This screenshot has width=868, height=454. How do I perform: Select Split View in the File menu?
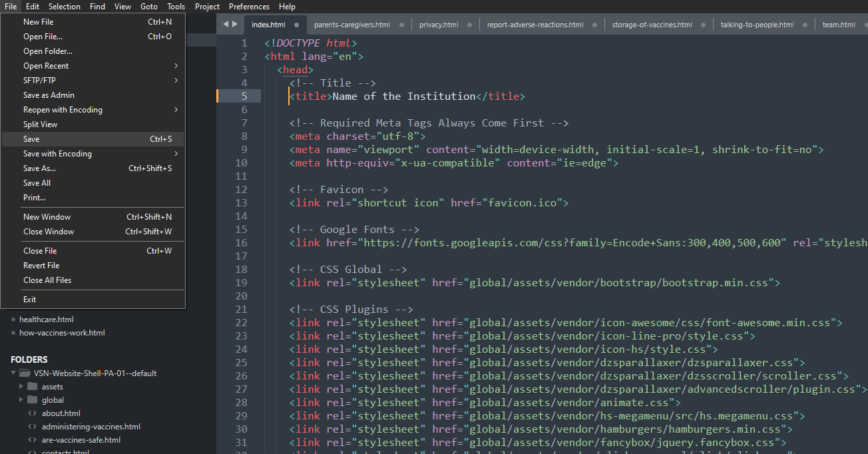pyautogui.click(x=41, y=124)
